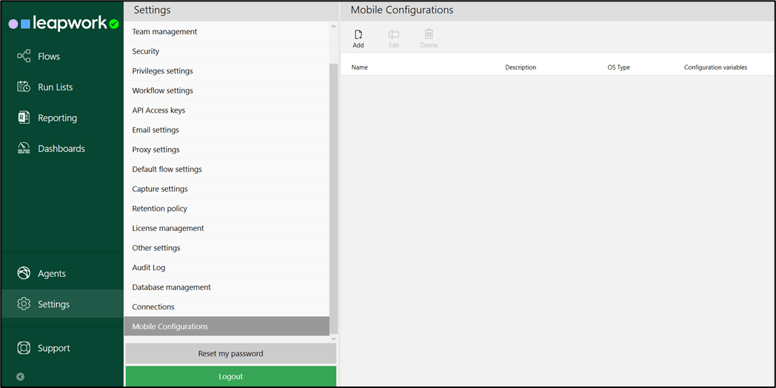Click the settings list scroll-down arrow

[333, 339]
